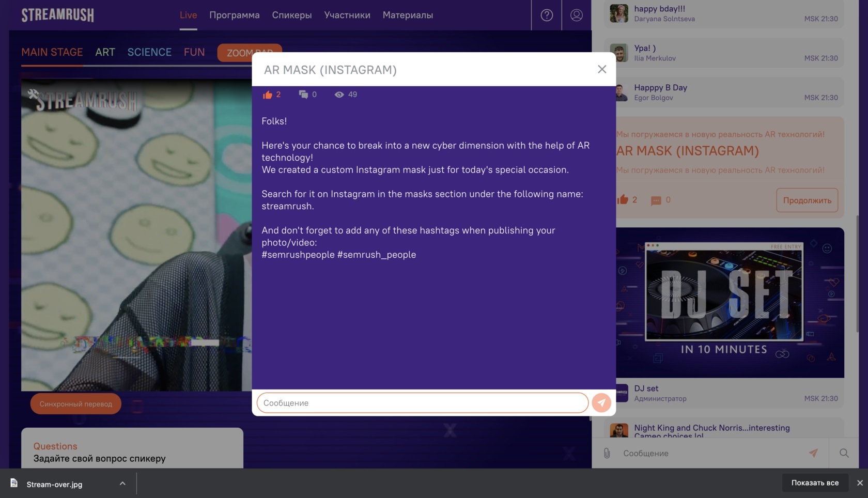Select the ART stage tab
Viewport: 868px width, 498px height.
pos(105,52)
